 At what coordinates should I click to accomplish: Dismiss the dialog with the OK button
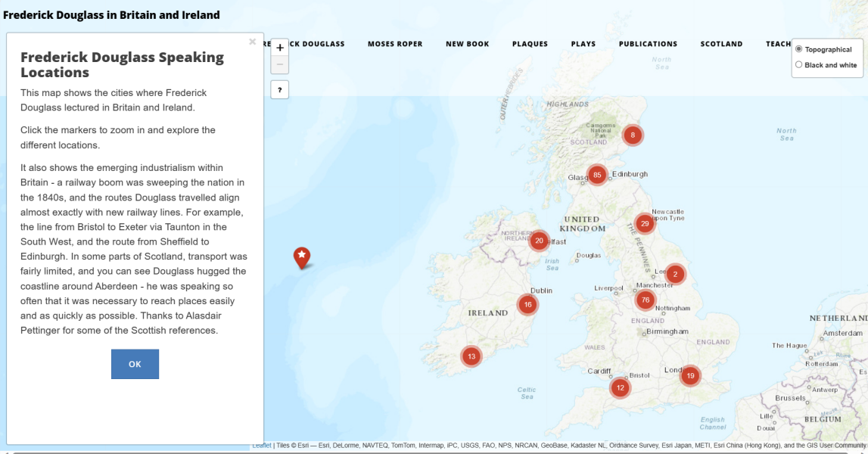pyautogui.click(x=135, y=364)
